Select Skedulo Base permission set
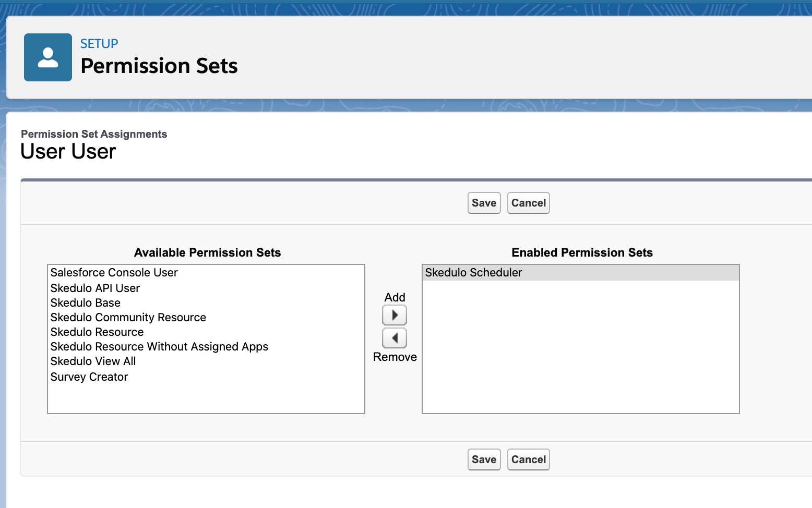The image size is (812, 508). tap(85, 303)
